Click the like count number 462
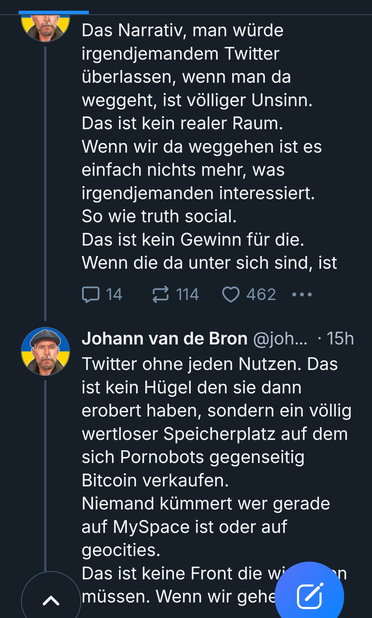The image size is (372, 618). 261,295
